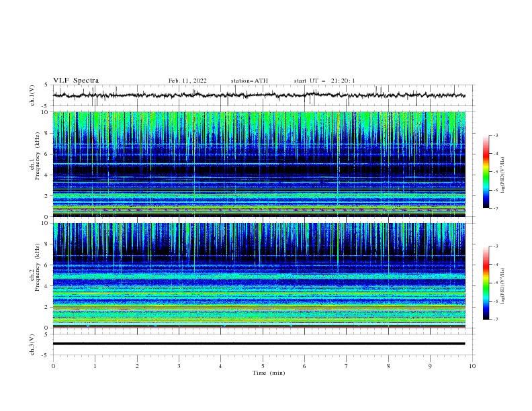The image size is (532, 411).
Task: Click the ch.1 spectrogram panel
Action: pos(259,164)
